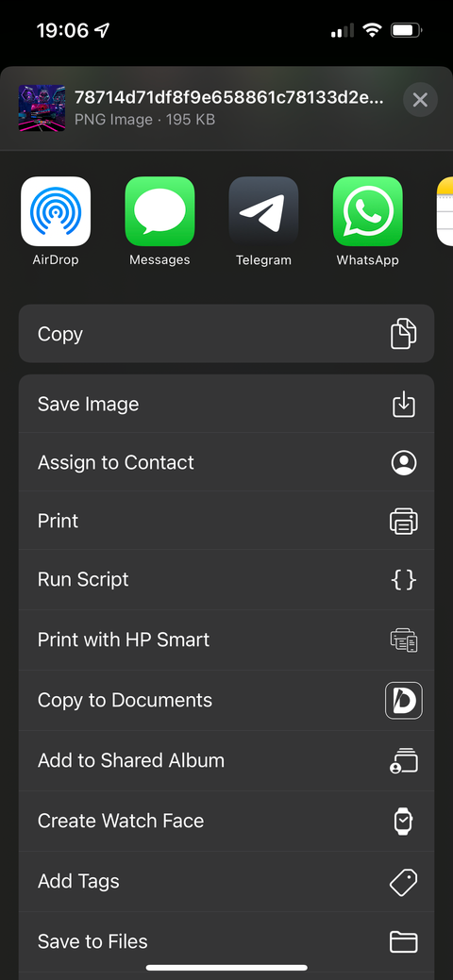Viewport: 453px width, 980px height.
Task: Close the share sheet with X button
Action: click(420, 99)
